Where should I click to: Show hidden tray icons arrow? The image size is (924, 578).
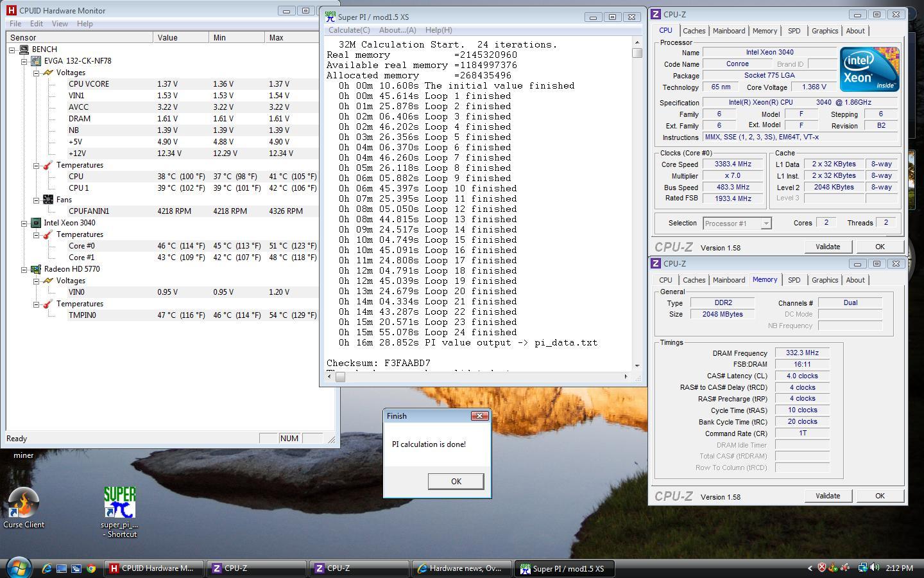pyautogui.click(x=809, y=568)
